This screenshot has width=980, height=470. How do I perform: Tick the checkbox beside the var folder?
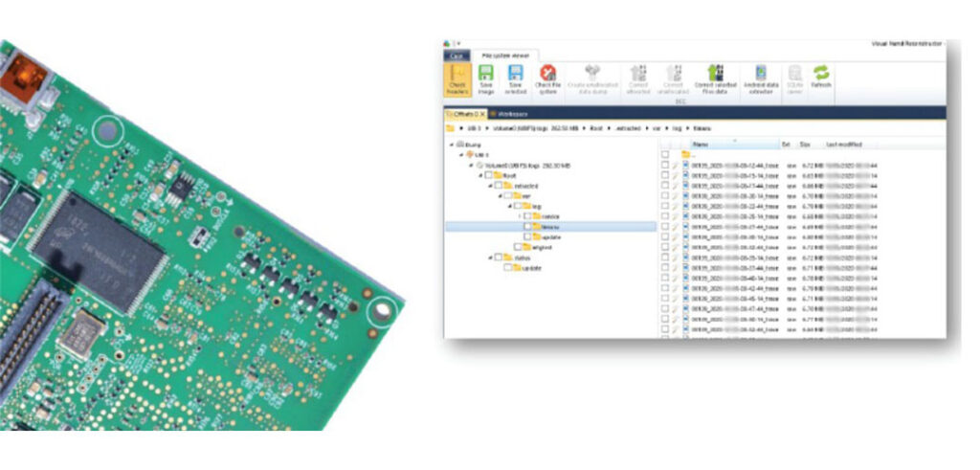click(506, 195)
